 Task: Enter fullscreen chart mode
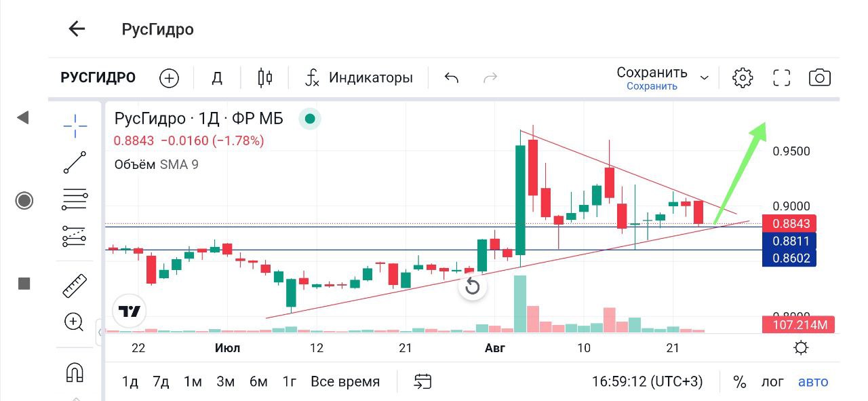[x=782, y=78]
